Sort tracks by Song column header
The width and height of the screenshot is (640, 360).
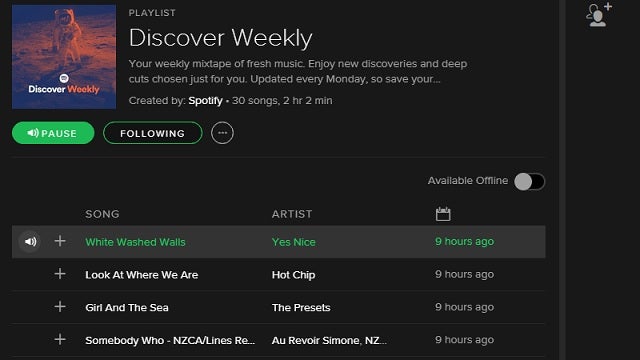coord(102,214)
